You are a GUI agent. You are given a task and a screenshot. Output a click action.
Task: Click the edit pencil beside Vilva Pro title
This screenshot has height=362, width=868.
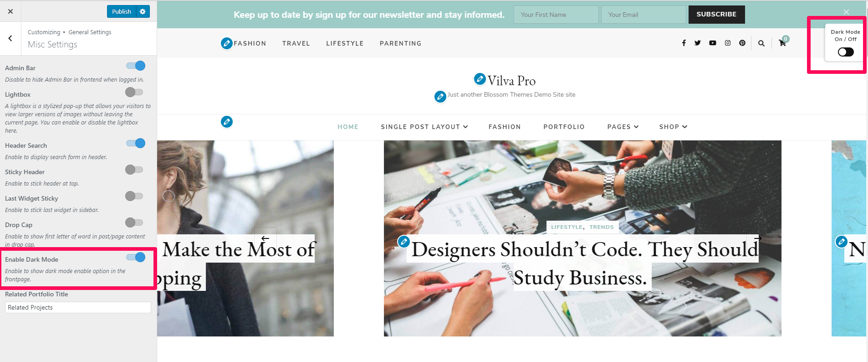click(x=480, y=79)
